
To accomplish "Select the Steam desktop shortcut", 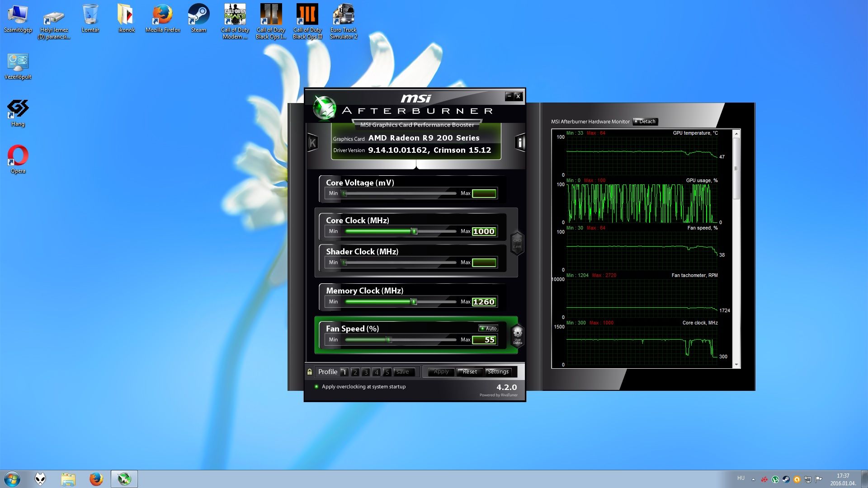I will tap(198, 19).
